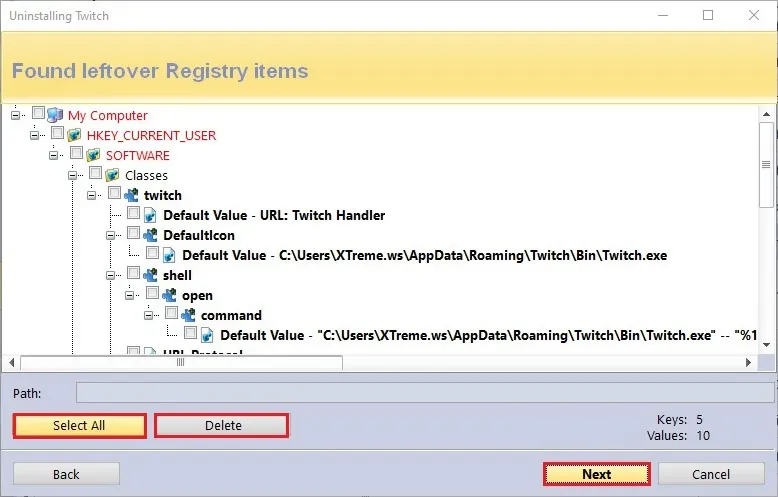Check the URL: Twitch Handler value checkbox
This screenshot has width=778, height=497.
point(133,212)
